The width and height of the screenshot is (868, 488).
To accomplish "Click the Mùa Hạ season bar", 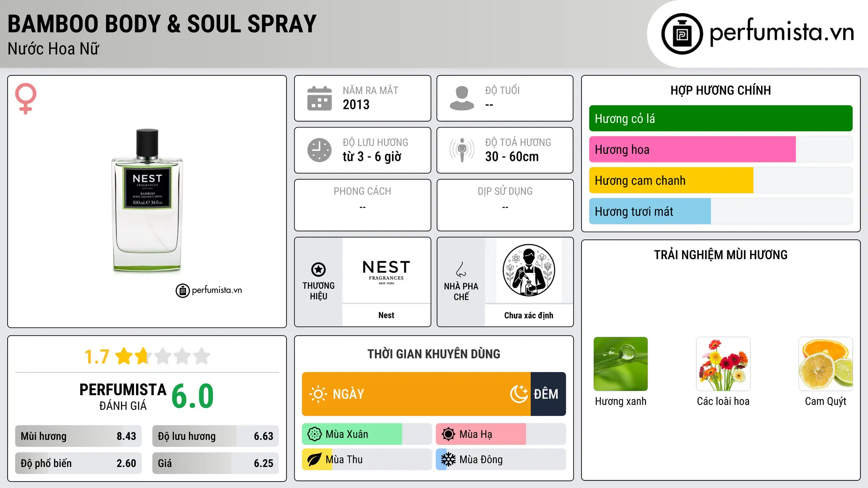I will (501, 434).
